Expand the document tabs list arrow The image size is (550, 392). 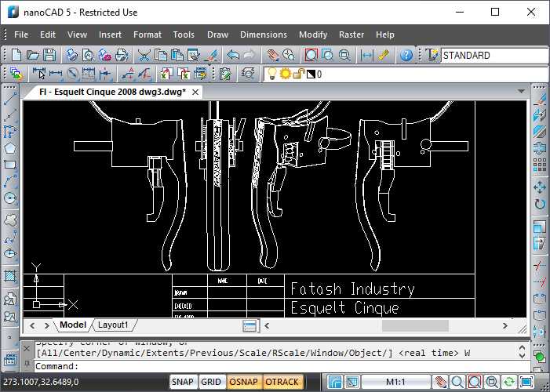(x=520, y=93)
